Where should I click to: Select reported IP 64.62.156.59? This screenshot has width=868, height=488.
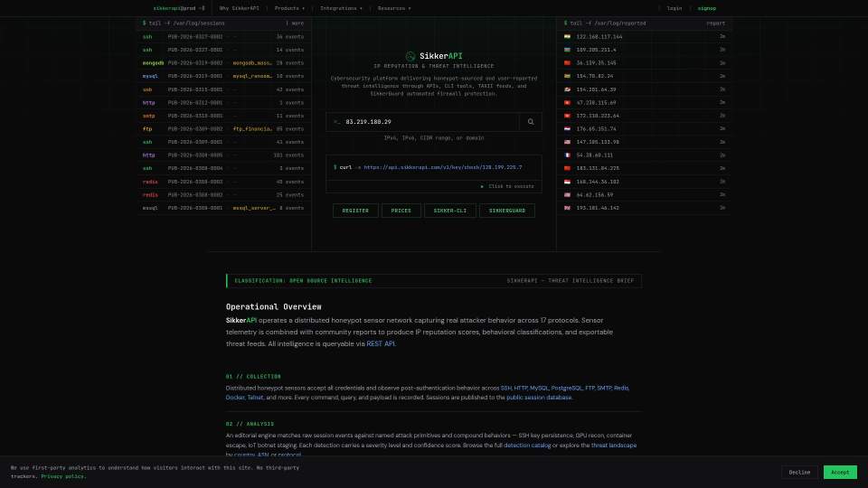(x=594, y=195)
